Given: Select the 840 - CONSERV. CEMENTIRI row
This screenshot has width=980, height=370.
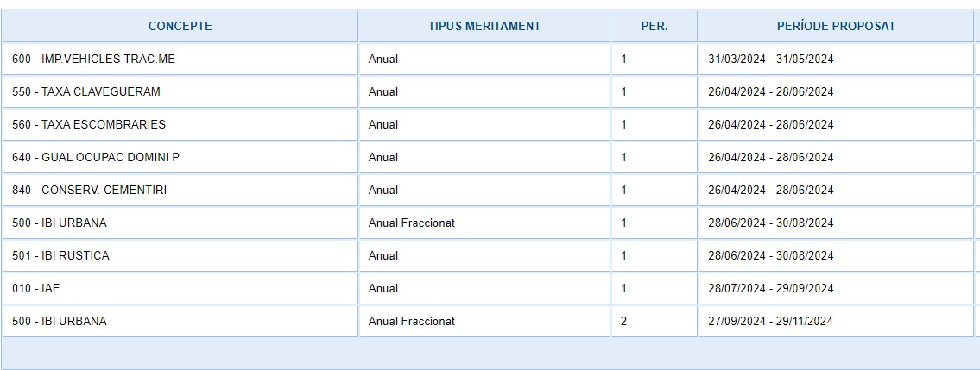Looking at the screenshot, I should click(x=89, y=191).
